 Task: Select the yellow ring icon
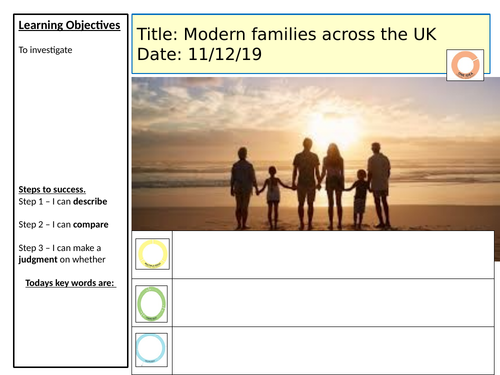pyautogui.click(x=152, y=254)
